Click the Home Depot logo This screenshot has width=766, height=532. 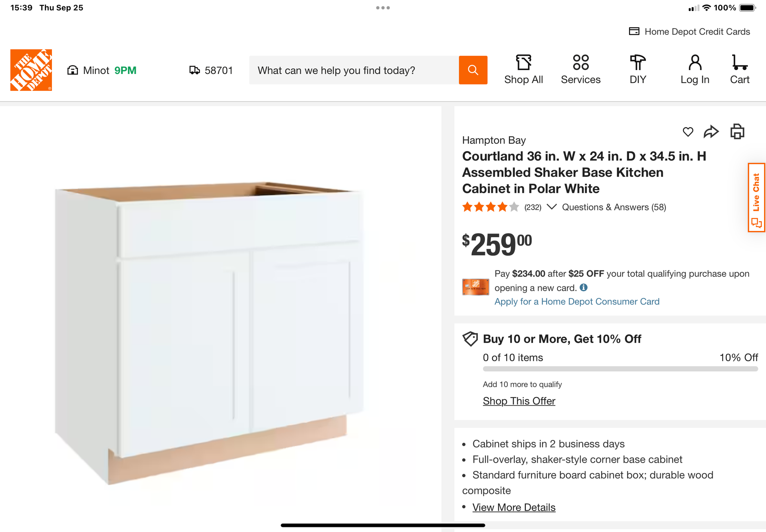click(31, 70)
